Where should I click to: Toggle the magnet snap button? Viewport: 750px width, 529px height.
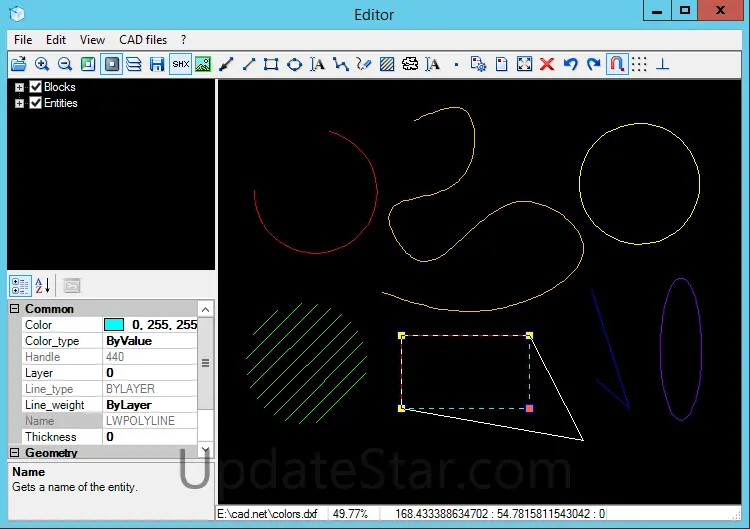point(617,64)
